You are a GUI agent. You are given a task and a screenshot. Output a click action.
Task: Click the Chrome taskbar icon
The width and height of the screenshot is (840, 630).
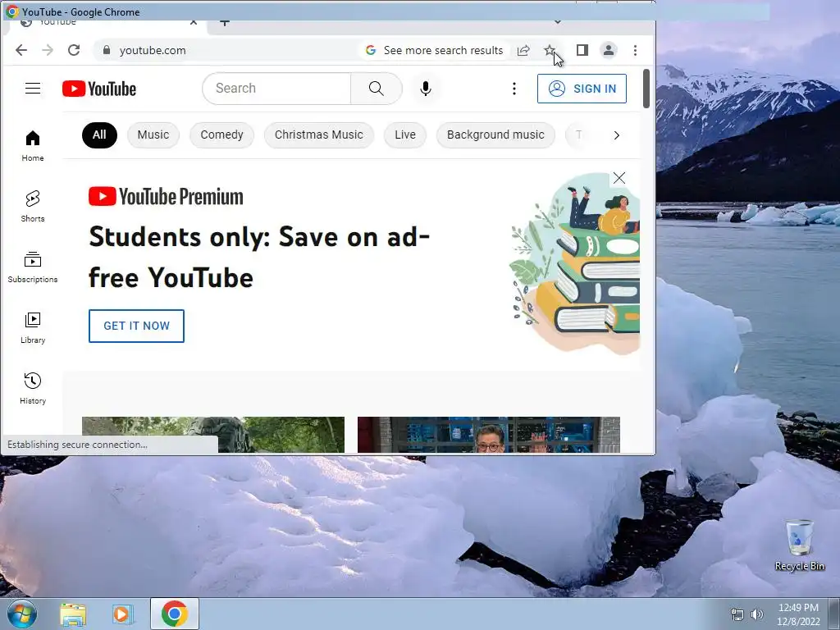pyautogui.click(x=174, y=614)
